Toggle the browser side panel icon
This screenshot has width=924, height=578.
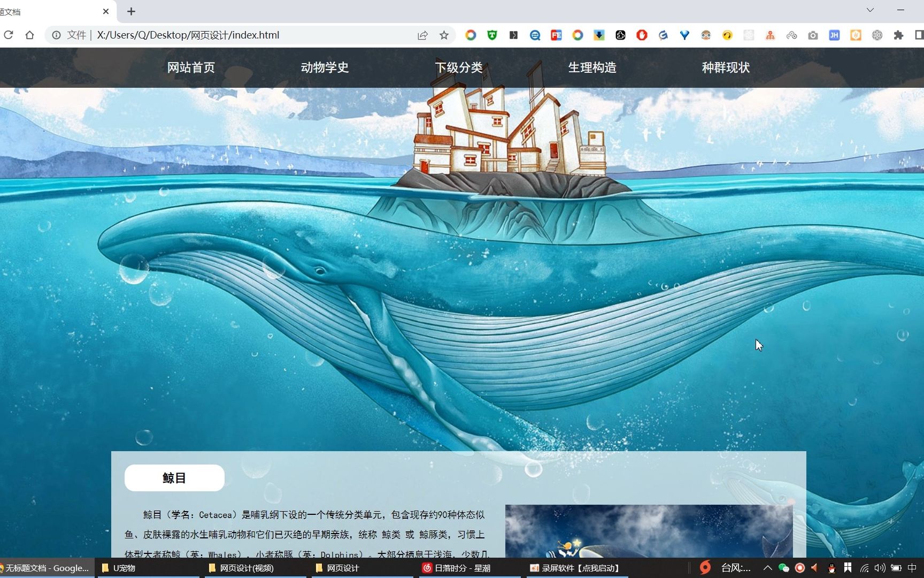point(919,35)
